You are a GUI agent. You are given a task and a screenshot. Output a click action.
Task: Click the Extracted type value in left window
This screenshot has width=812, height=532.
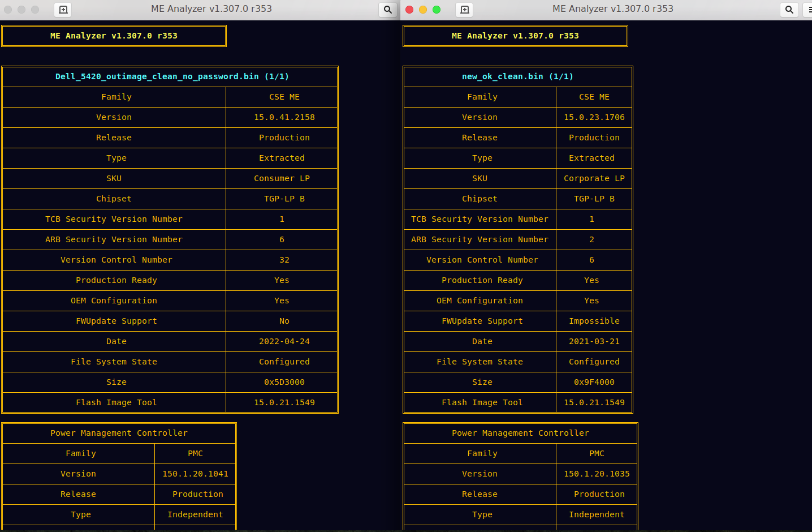(282, 158)
